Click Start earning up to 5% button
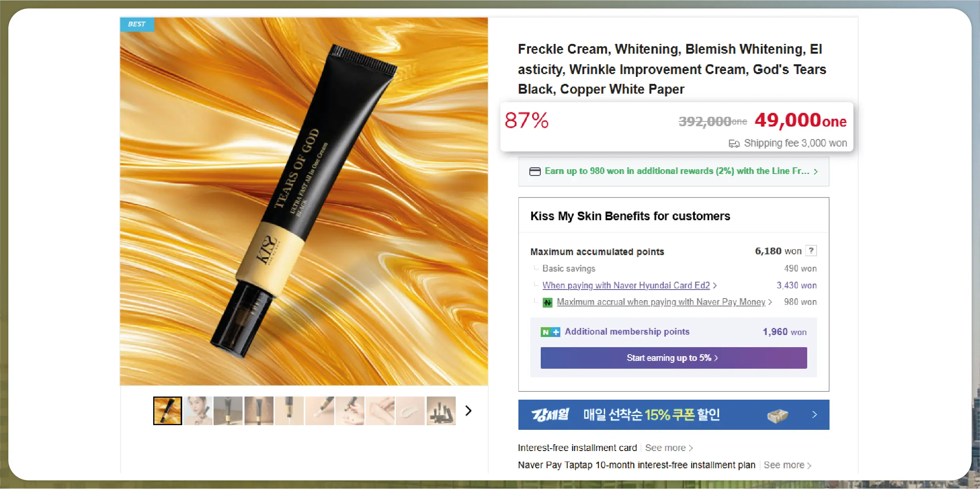 [674, 358]
